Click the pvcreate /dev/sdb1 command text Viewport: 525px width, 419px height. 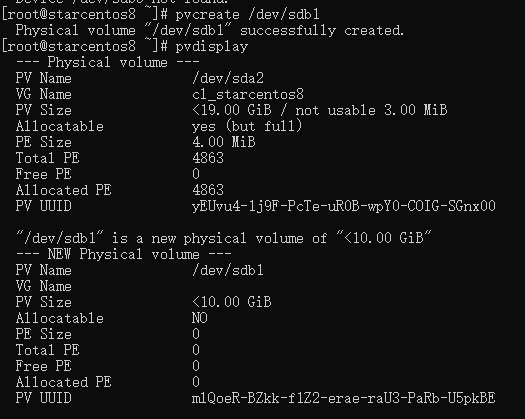click(x=247, y=14)
